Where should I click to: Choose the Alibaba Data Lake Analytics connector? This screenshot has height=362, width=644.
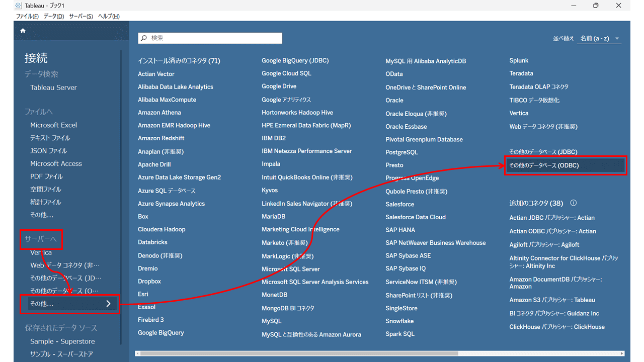(176, 87)
